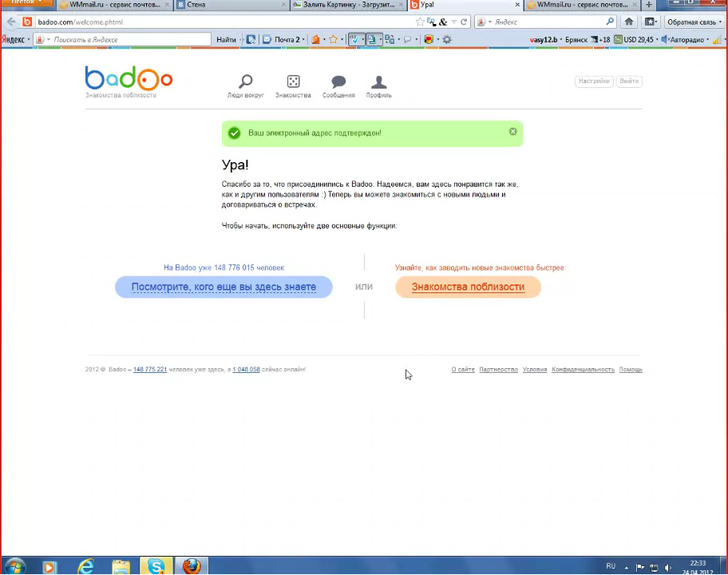Click Брянск +18 weather widget
728x575 pixels.
pyautogui.click(x=588, y=39)
